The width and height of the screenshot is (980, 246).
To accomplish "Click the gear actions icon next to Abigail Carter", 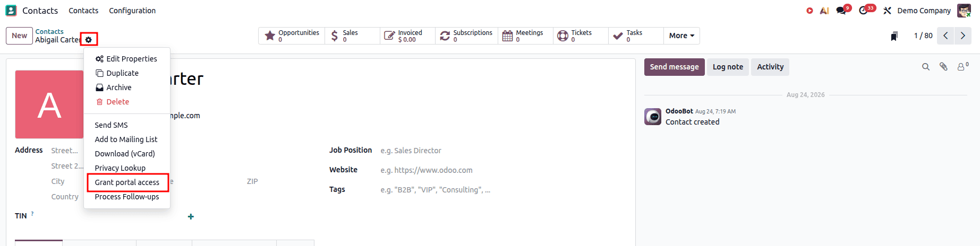I will point(89,40).
